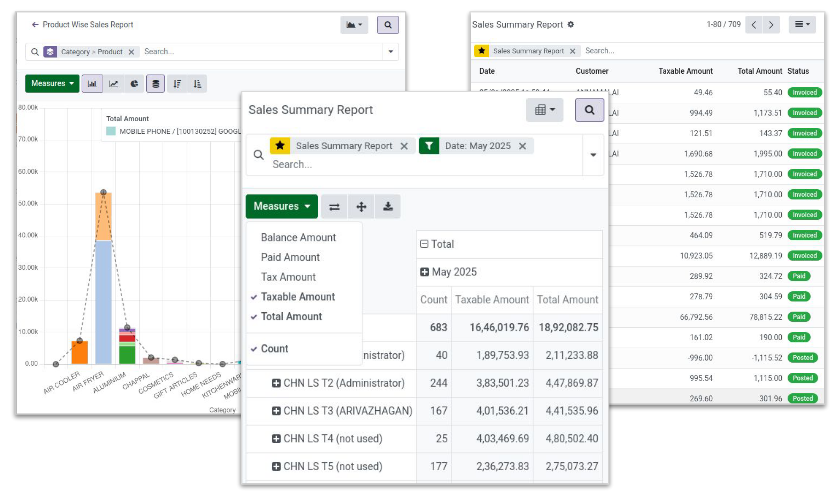Click Paid badge on 78,815.22 row
832x494 pixels.
click(x=799, y=317)
